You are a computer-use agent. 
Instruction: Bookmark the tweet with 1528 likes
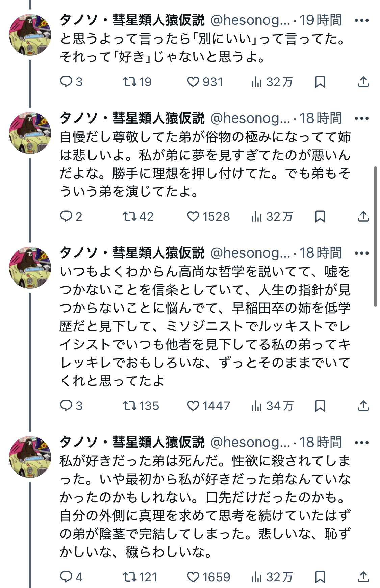click(320, 216)
